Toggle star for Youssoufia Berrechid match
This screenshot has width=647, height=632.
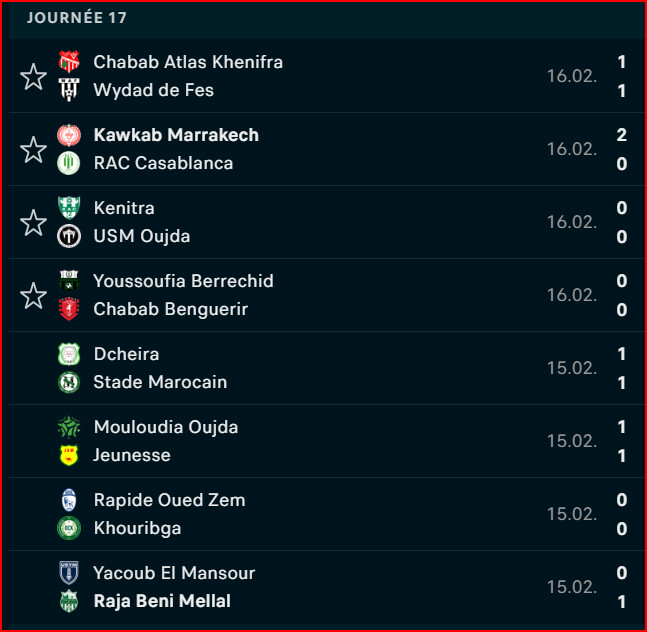[33, 295]
